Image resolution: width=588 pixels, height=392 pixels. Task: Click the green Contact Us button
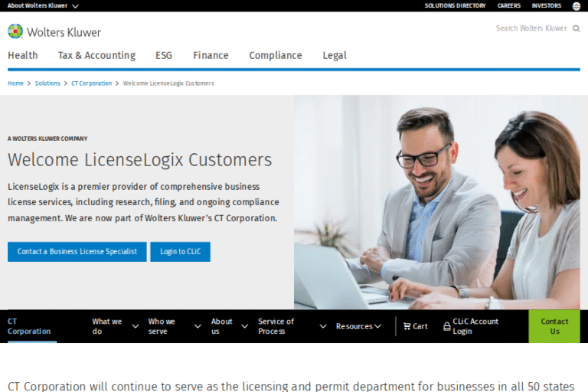click(554, 326)
